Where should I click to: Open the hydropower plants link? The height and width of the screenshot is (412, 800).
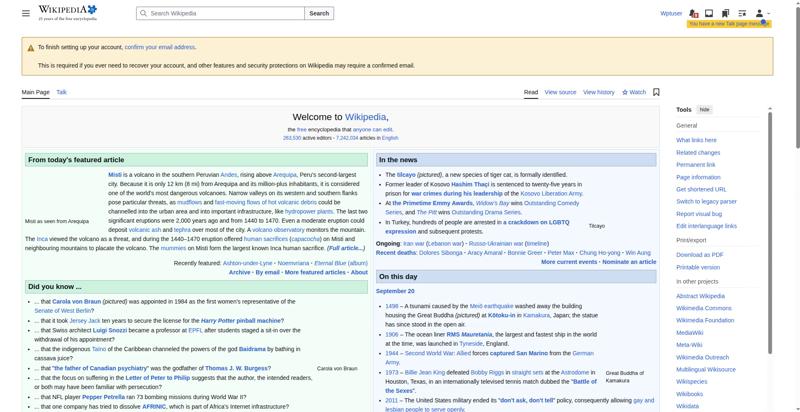[309, 212]
